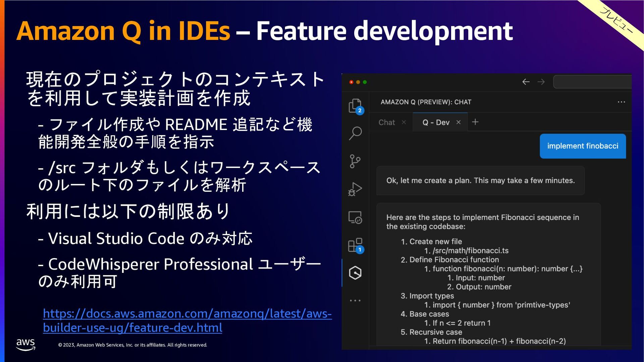Click 'Import types' step text
This screenshot has width=644, height=362.
point(431,296)
